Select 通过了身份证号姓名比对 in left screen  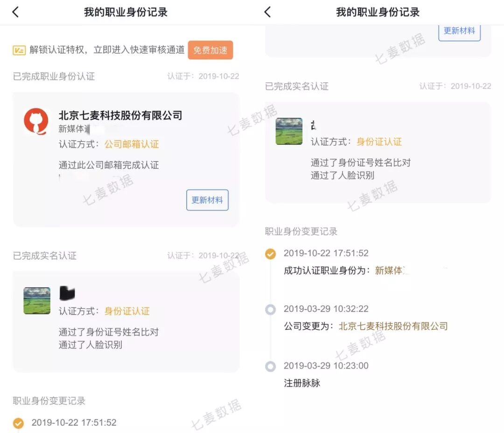(109, 332)
